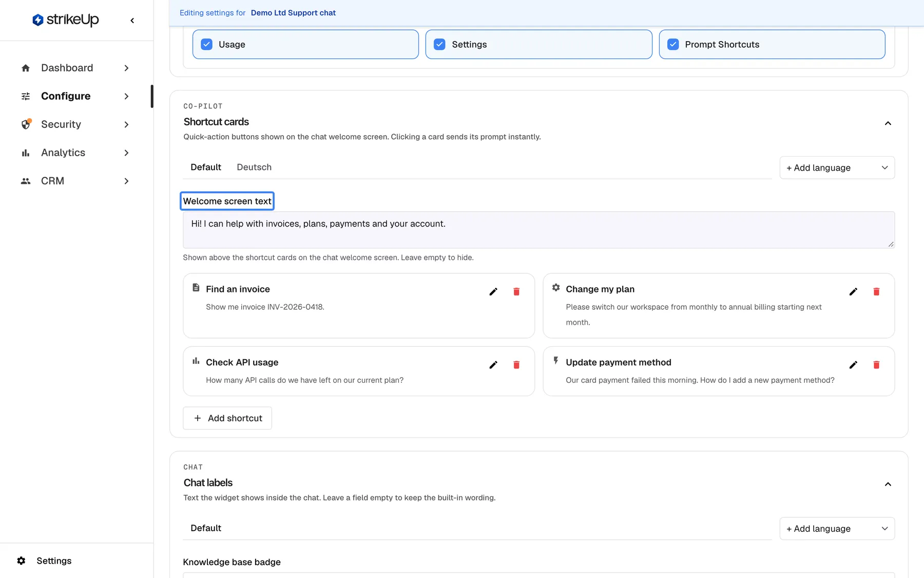
Task: Open Add language dropdown in Chat labels
Action: click(x=837, y=529)
